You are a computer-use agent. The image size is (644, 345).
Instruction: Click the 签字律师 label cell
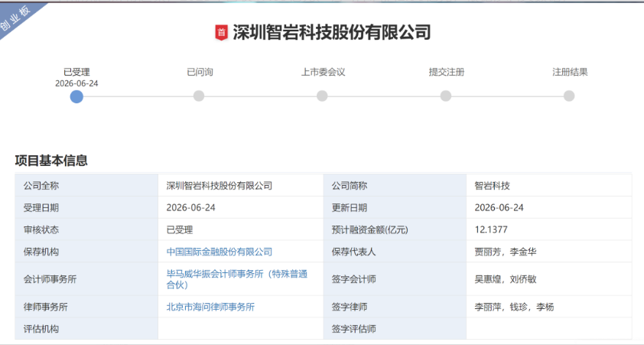click(395, 307)
